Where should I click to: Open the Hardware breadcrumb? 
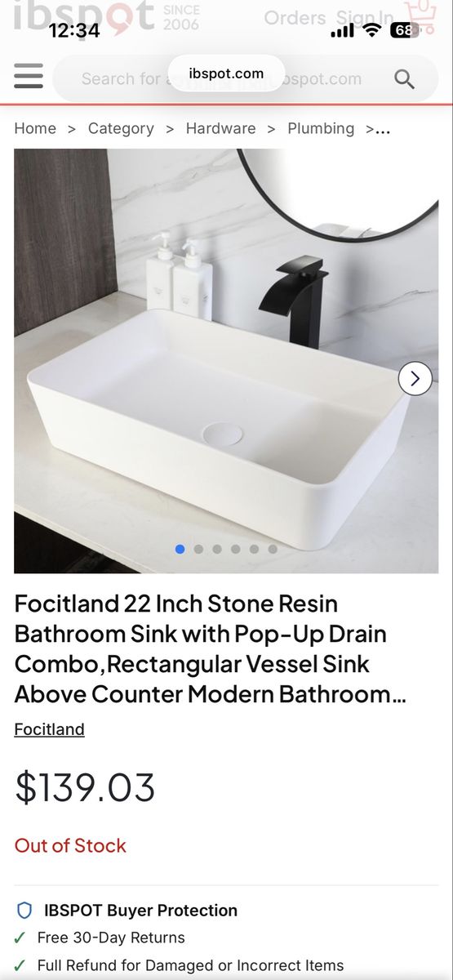click(220, 128)
